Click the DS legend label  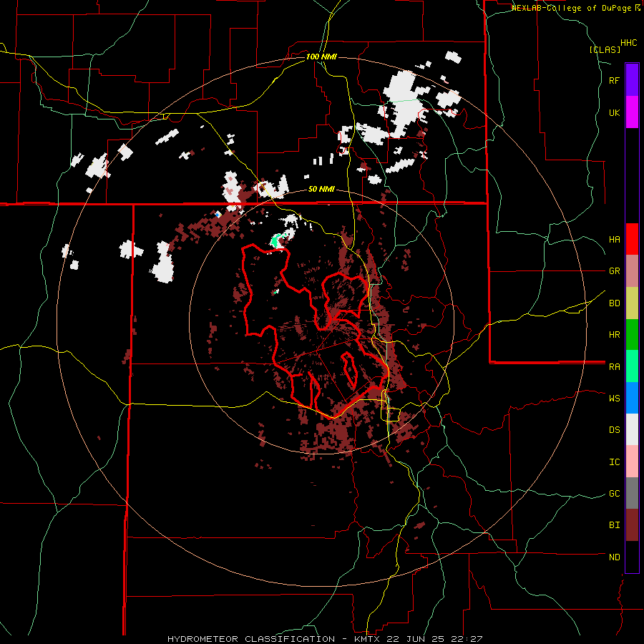tap(614, 430)
